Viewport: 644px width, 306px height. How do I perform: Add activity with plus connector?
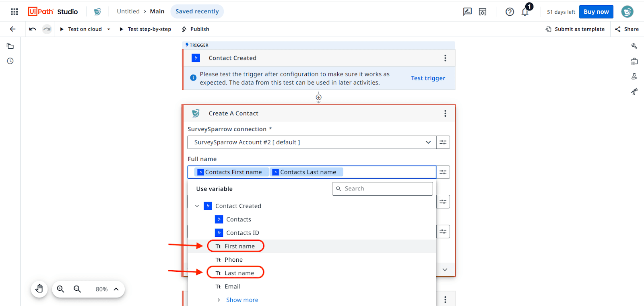coord(318,97)
